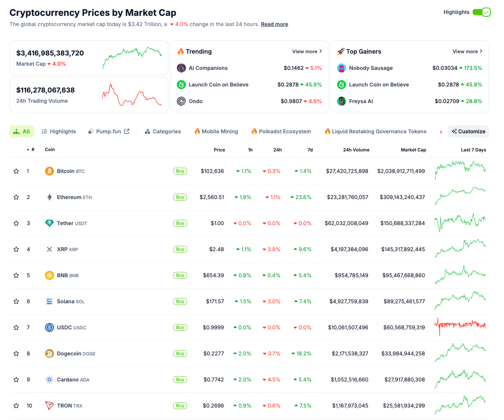Favorite Dogecoin using its star
Screen dimensions: 504x420
click(16, 354)
